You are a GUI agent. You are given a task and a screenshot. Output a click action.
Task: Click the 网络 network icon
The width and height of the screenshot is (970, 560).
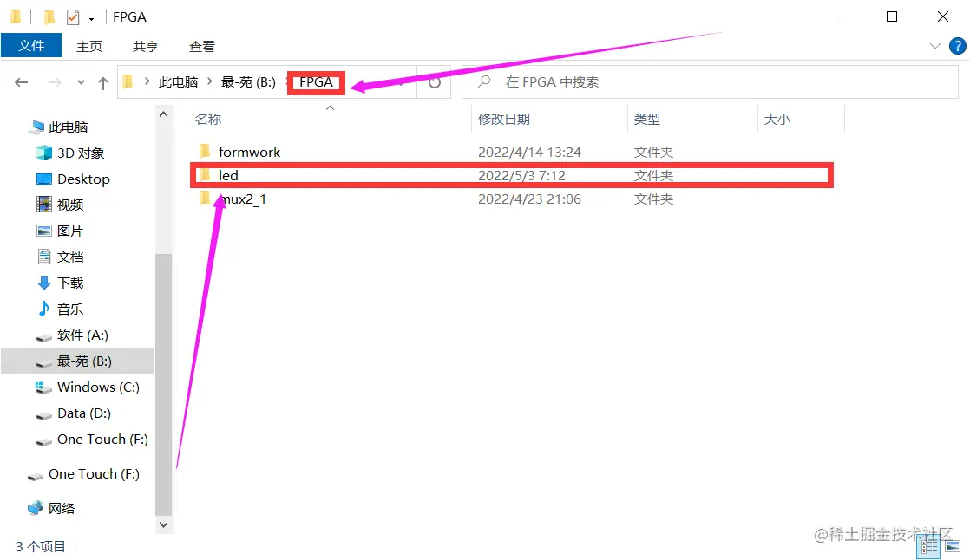click(36, 507)
